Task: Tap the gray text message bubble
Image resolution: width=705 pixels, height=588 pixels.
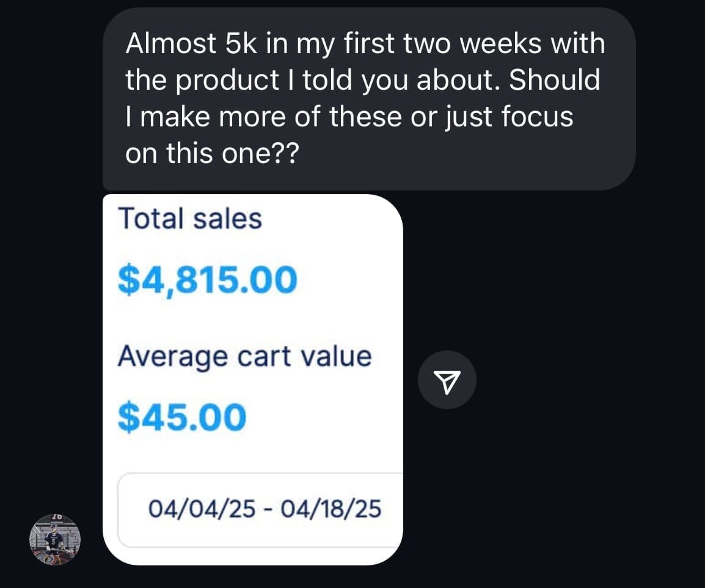Action: (368, 99)
